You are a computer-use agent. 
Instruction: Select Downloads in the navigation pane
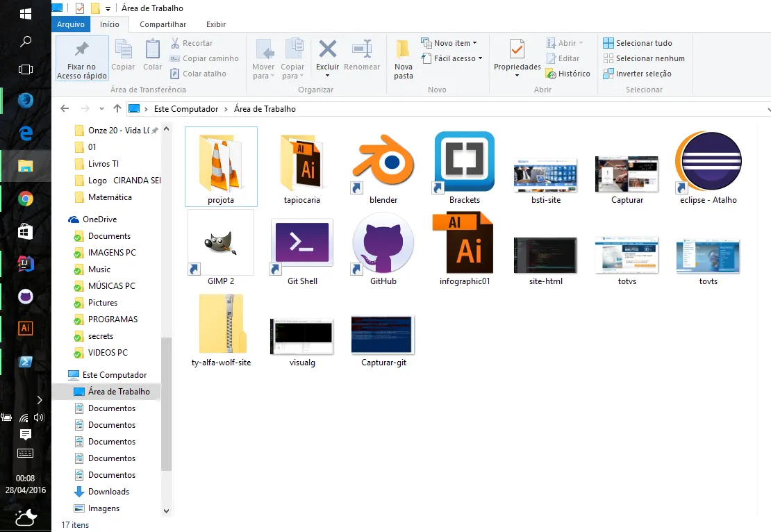[108, 492]
